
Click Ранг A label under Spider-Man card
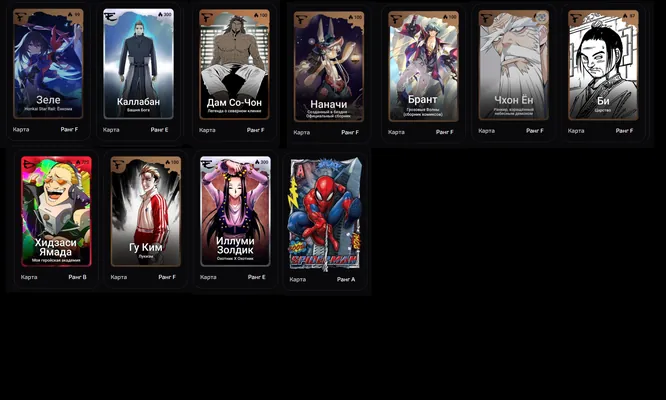click(x=346, y=279)
